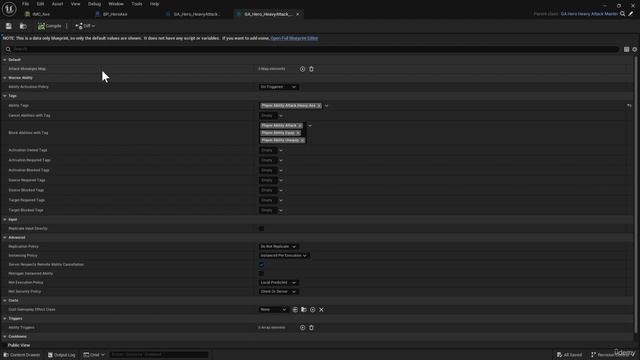Expand the Ability Tags dropdown arrow
The height and width of the screenshot is (360, 640).
(327, 106)
